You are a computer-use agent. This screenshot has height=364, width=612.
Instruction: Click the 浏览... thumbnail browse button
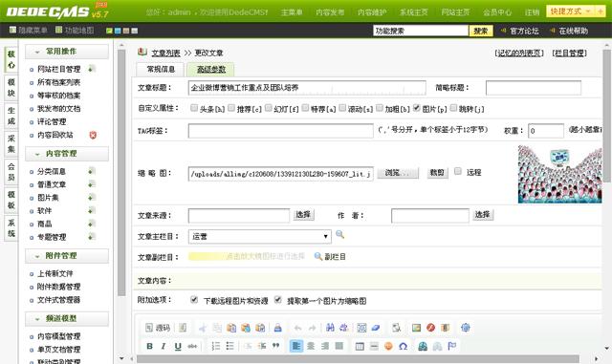pos(398,173)
